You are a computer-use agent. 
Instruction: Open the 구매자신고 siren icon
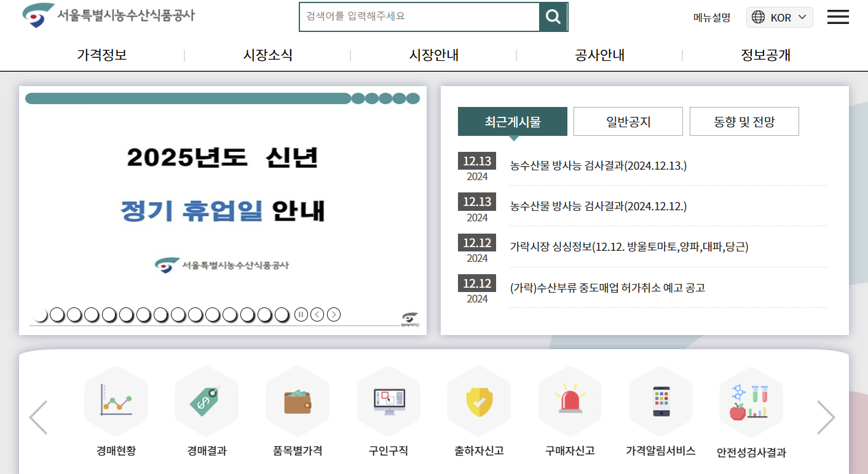click(x=570, y=400)
